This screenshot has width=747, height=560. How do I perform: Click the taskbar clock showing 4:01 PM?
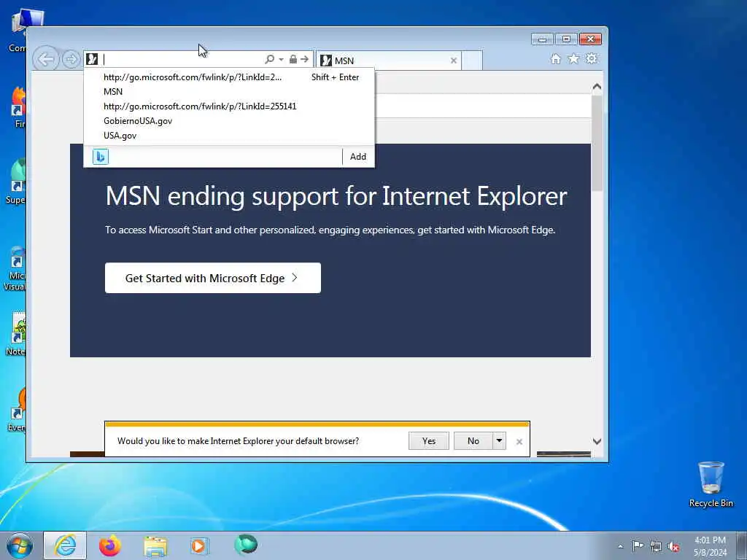click(x=710, y=546)
